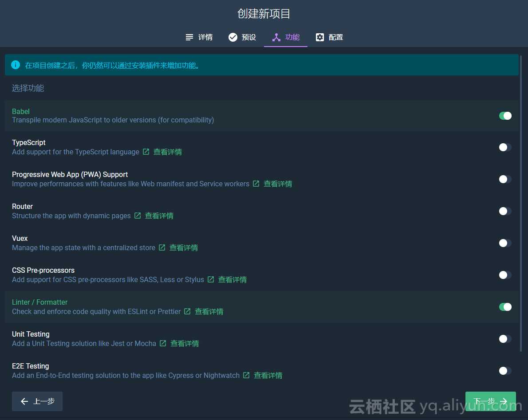Click the checkmark icon on the 预设 tab
Viewport: 528px width, 420px height.
[233, 37]
